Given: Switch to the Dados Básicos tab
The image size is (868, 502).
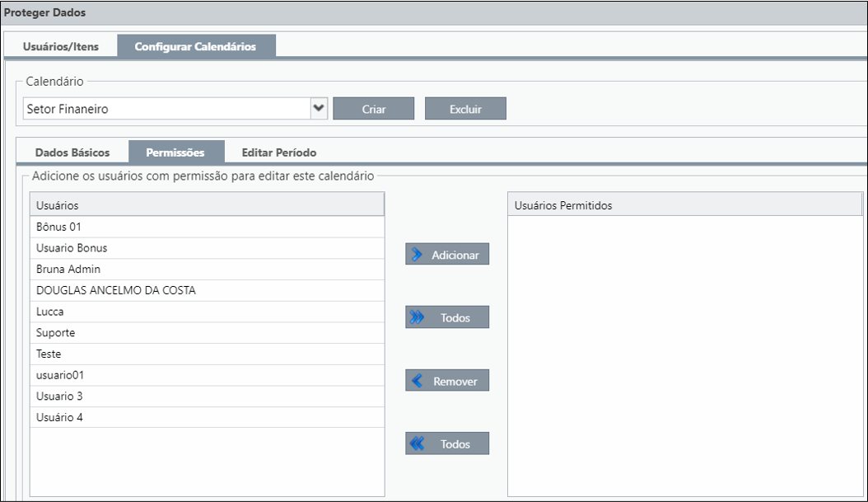Looking at the screenshot, I should tap(72, 152).
